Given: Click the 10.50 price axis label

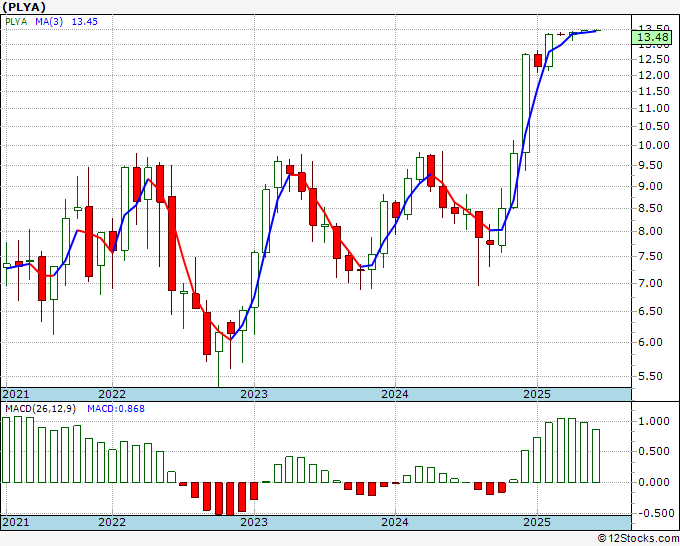Looking at the screenshot, I should (654, 126).
